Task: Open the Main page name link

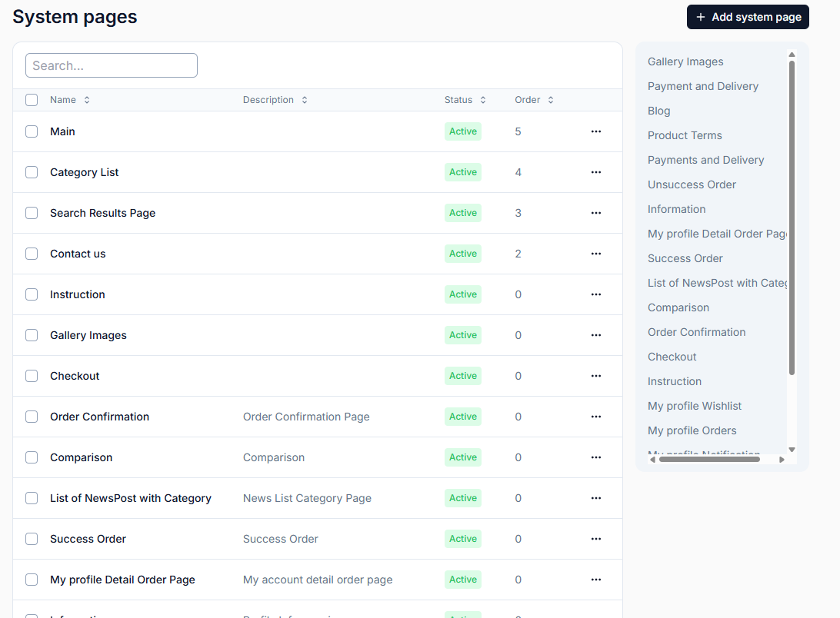Action: pos(62,131)
